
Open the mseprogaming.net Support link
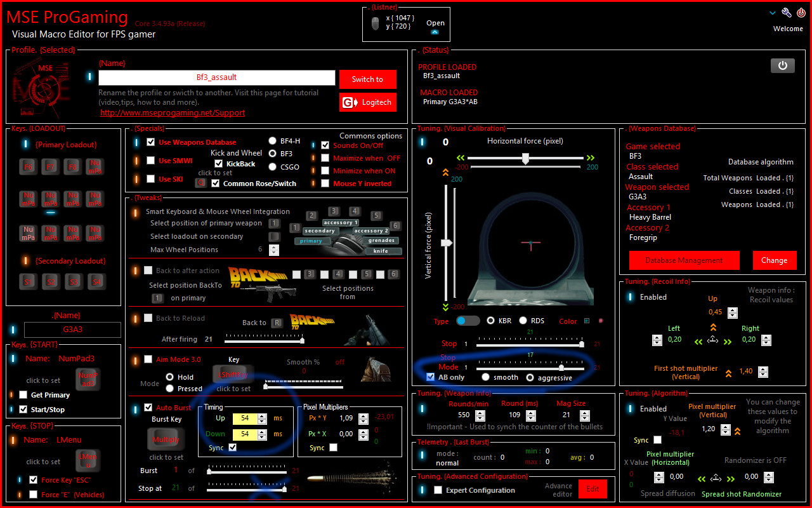[173, 113]
